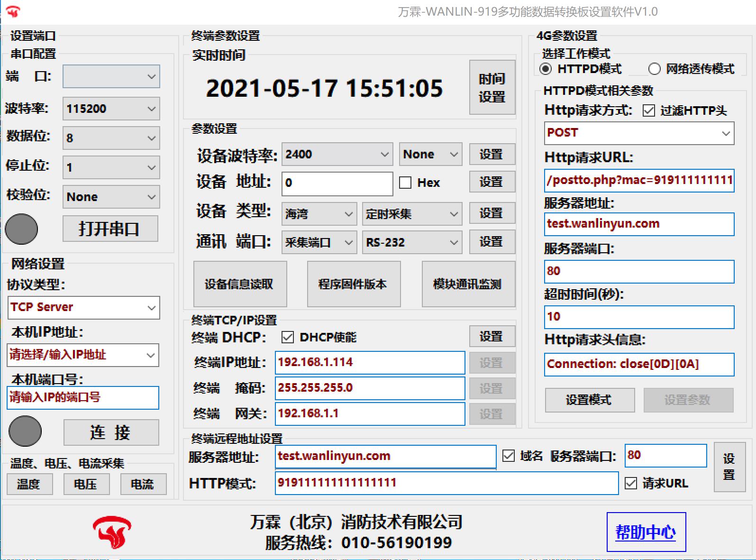Image resolution: width=756 pixels, height=560 pixels.
Task: Open the 数据位 dropdown showing 8
Action: (x=111, y=138)
